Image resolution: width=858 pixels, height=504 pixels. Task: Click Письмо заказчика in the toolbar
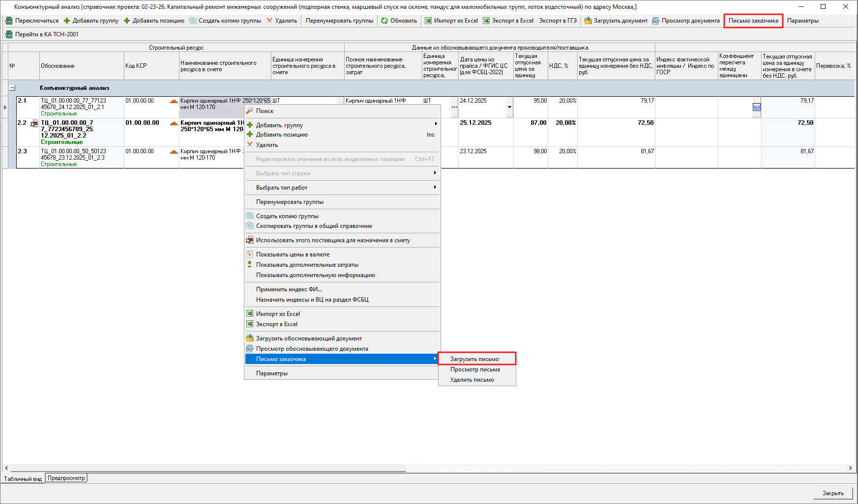coord(753,21)
